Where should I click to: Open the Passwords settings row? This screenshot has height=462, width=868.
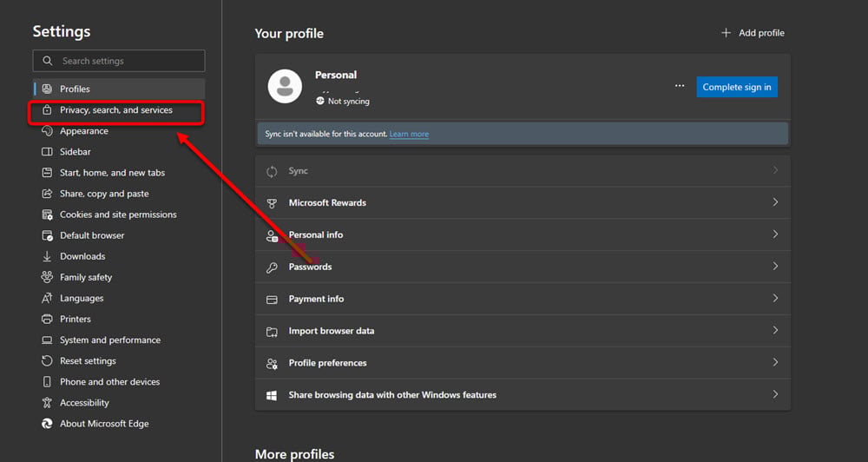coord(523,267)
